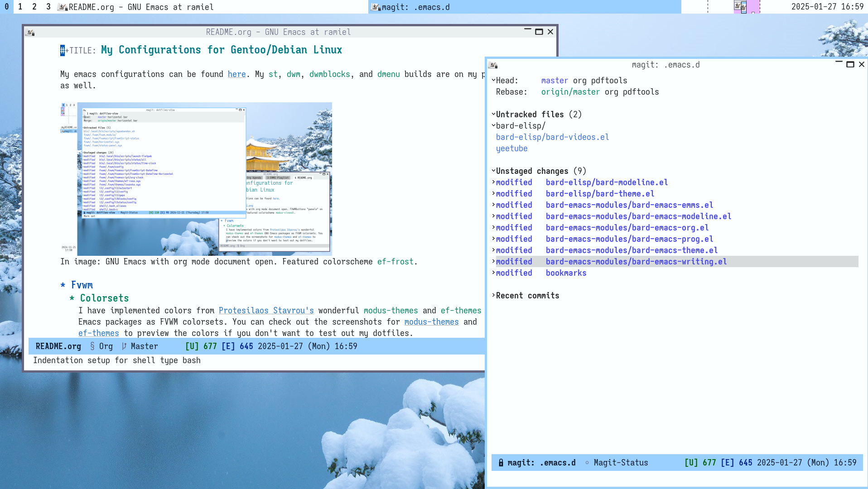Screen dimensions: 868x489
Task: Close the magit: .emacs.d window
Action: click(862, 64)
